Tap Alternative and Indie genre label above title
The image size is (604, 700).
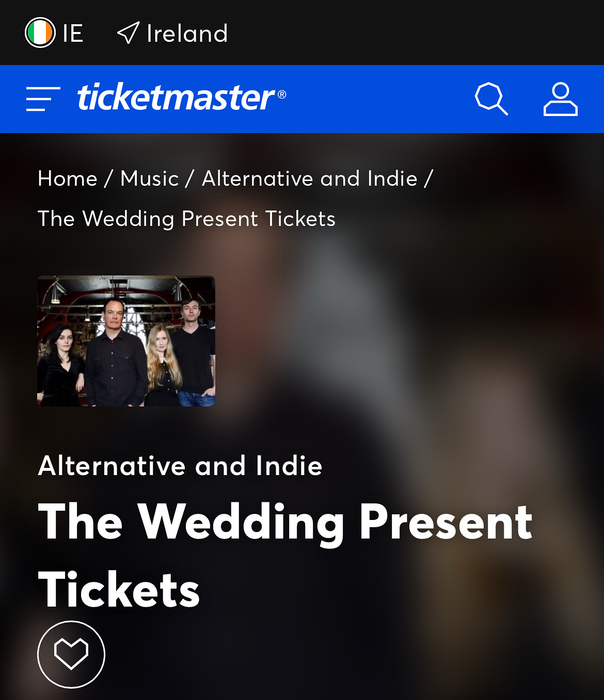click(x=180, y=466)
